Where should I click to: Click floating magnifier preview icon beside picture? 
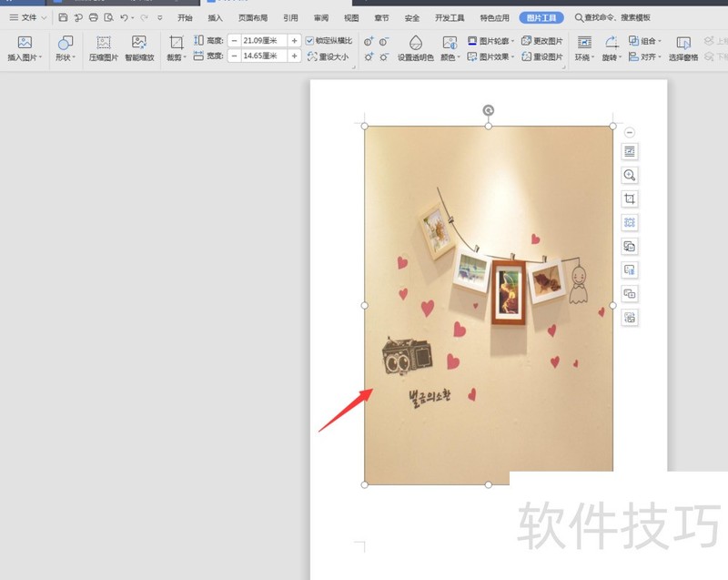630,175
